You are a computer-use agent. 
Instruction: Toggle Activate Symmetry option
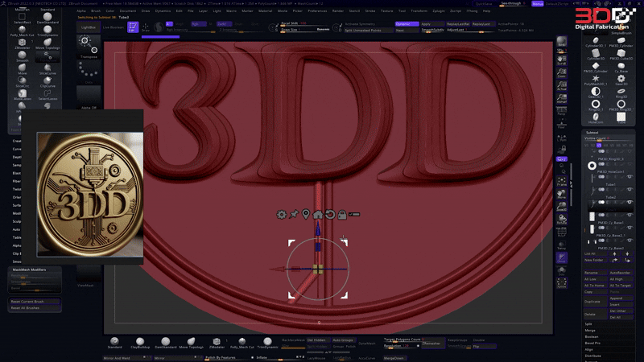click(x=356, y=24)
